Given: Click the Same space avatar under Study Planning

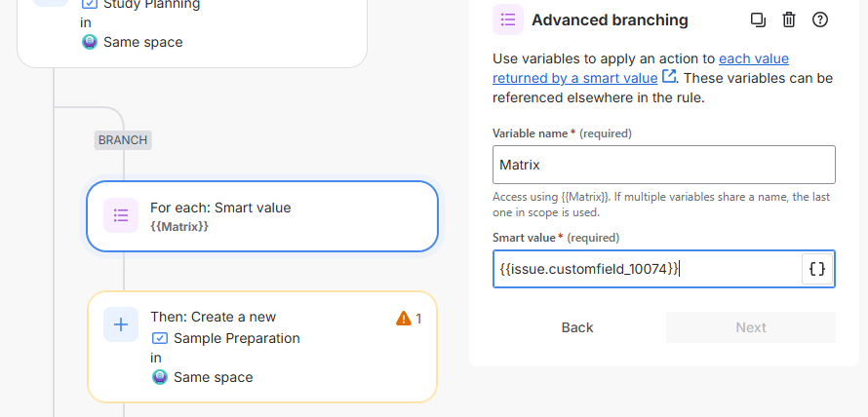Looking at the screenshot, I should 90,42.
